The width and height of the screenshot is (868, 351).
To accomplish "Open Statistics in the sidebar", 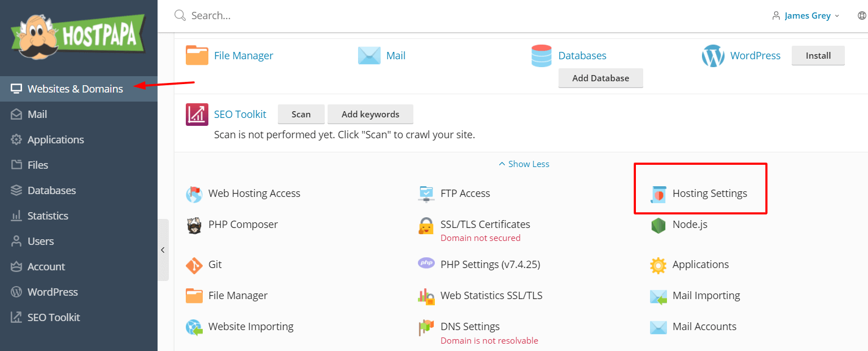I will [78, 216].
